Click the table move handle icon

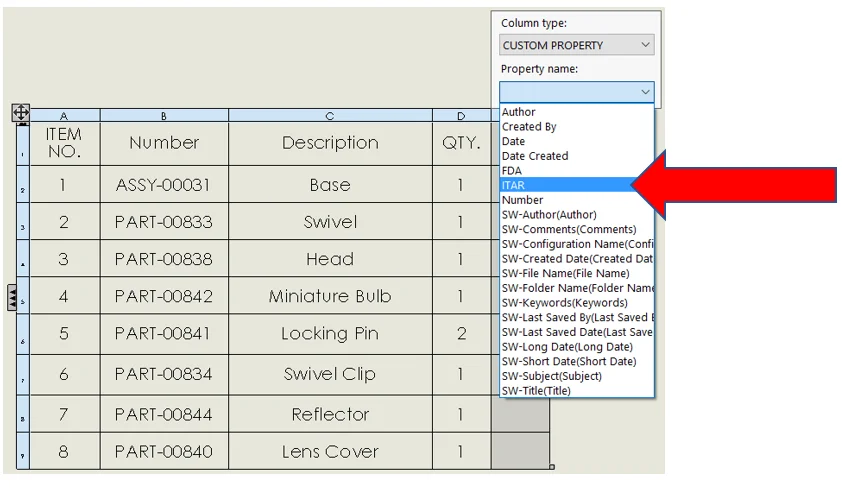20,114
